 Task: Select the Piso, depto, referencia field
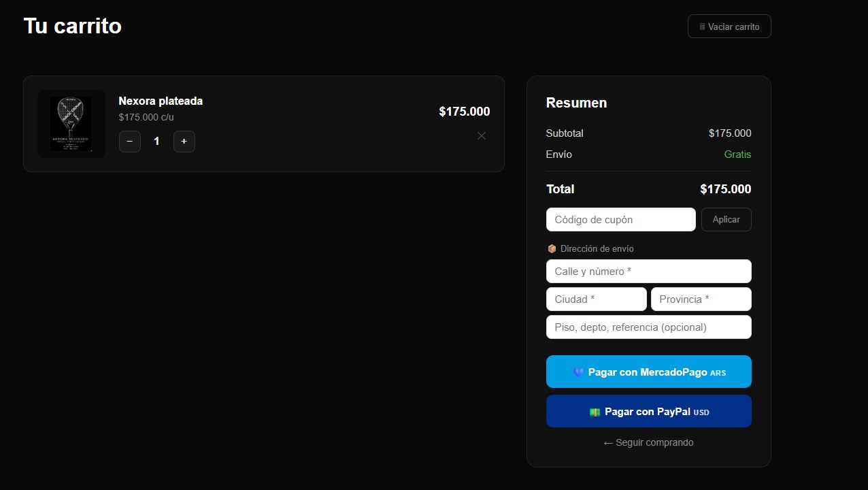coord(649,327)
